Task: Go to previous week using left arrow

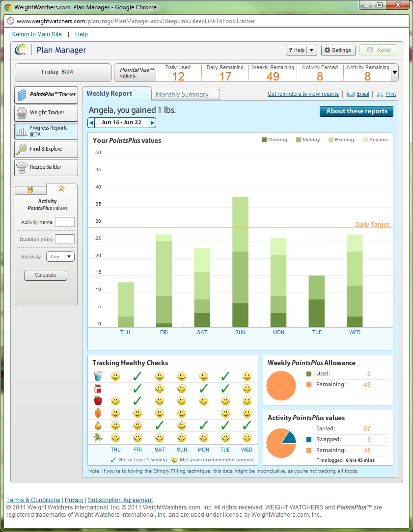Action: (x=91, y=123)
